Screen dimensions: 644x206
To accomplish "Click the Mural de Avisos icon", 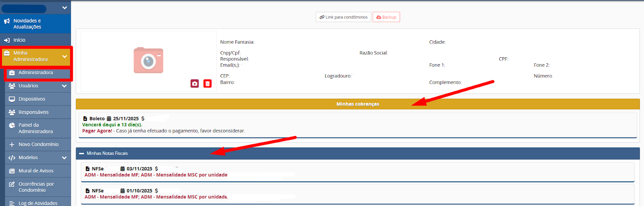I will pos(12,171).
